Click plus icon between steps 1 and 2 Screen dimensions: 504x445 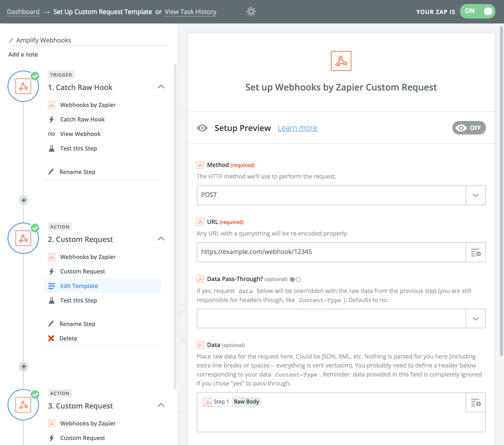24,200
